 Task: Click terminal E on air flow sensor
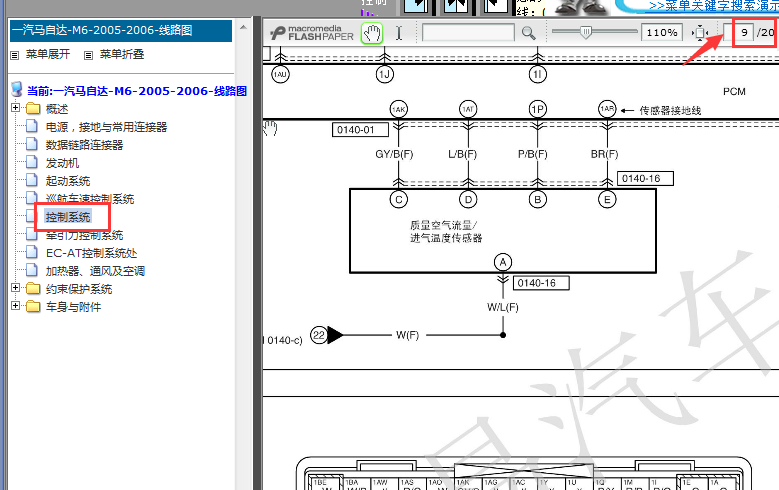click(607, 200)
